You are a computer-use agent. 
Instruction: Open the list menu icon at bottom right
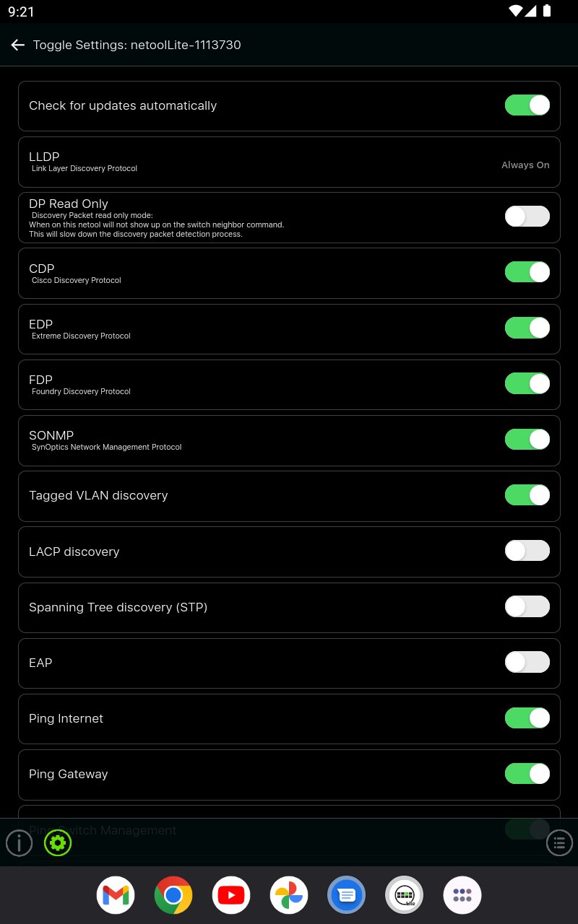pos(559,842)
